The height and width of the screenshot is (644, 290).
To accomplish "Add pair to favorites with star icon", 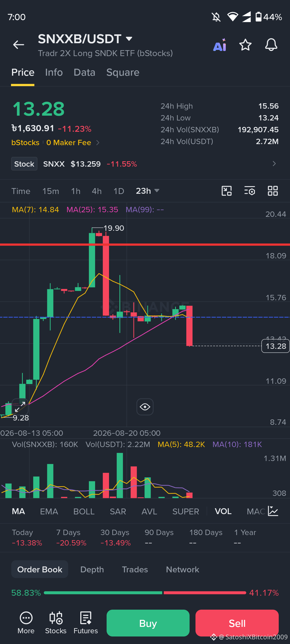I will tap(245, 45).
